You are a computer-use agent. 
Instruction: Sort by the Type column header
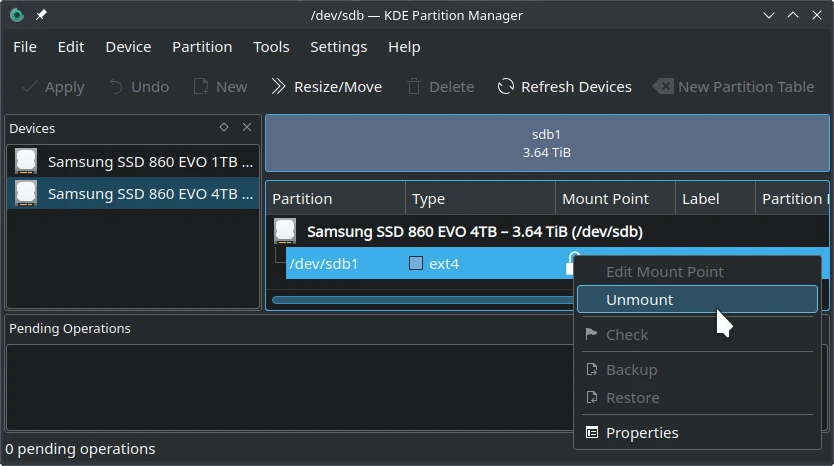coord(480,199)
